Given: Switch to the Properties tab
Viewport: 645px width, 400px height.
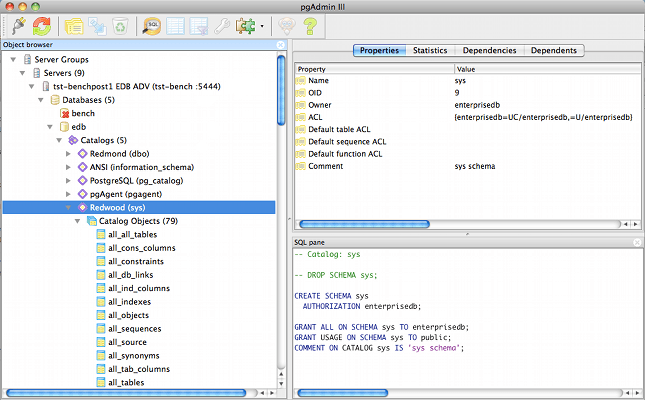Looking at the screenshot, I should pos(379,50).
